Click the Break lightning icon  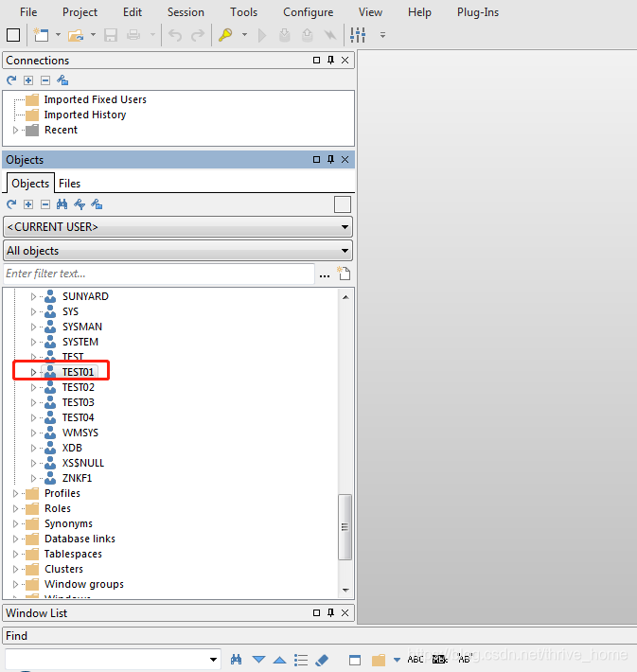coord(330,35)
